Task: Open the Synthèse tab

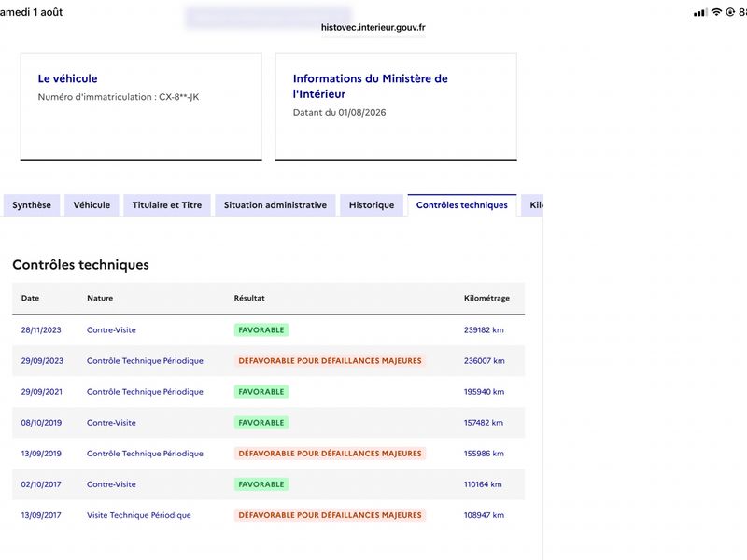Action: 32,205
